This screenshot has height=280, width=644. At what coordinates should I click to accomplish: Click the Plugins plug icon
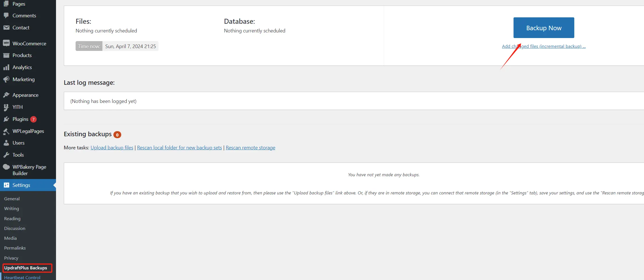[x=6, y=119]
